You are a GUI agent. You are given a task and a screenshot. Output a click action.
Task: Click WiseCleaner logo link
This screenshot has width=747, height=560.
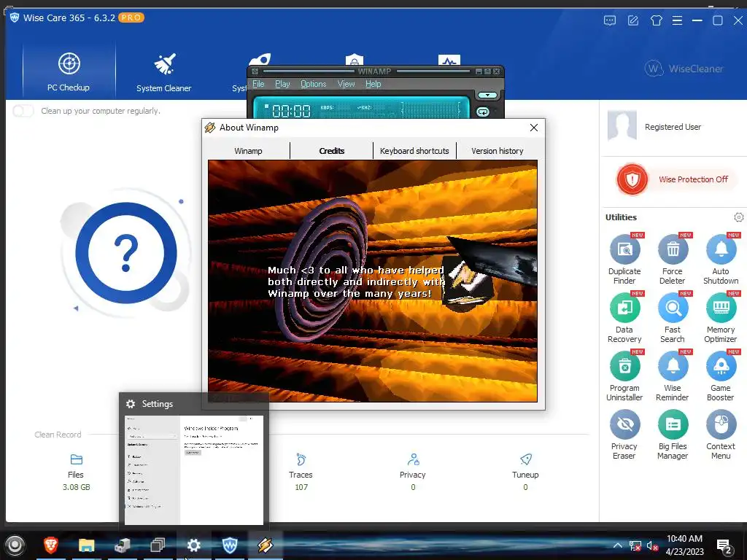pyautogui.click(x=684, y=69)
